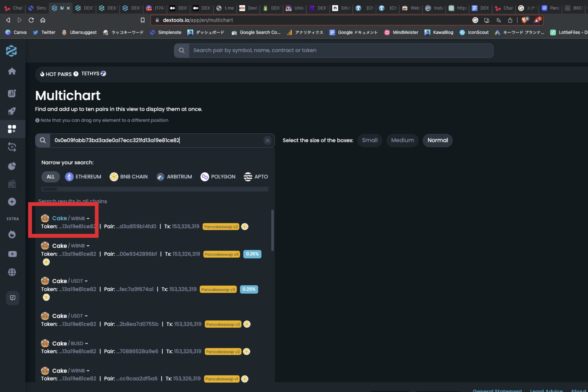The height and width of the screenshot is (392, 588).
Task: Click the flame icon under EXTRA
Action: [x=12, y=235]
